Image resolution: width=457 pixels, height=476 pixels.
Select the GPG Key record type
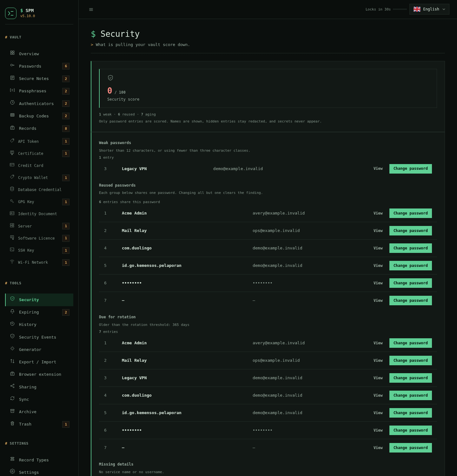click(x=39, y=202)
